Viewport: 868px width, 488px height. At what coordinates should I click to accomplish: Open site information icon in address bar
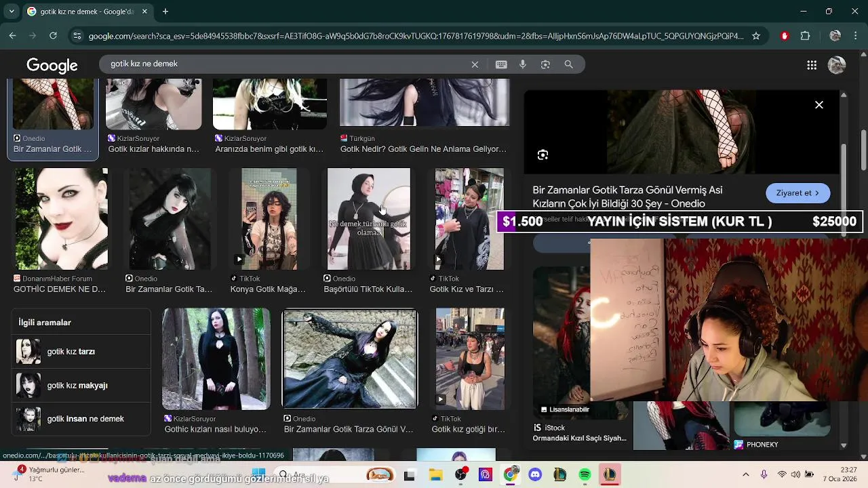(x=77, y=36)
